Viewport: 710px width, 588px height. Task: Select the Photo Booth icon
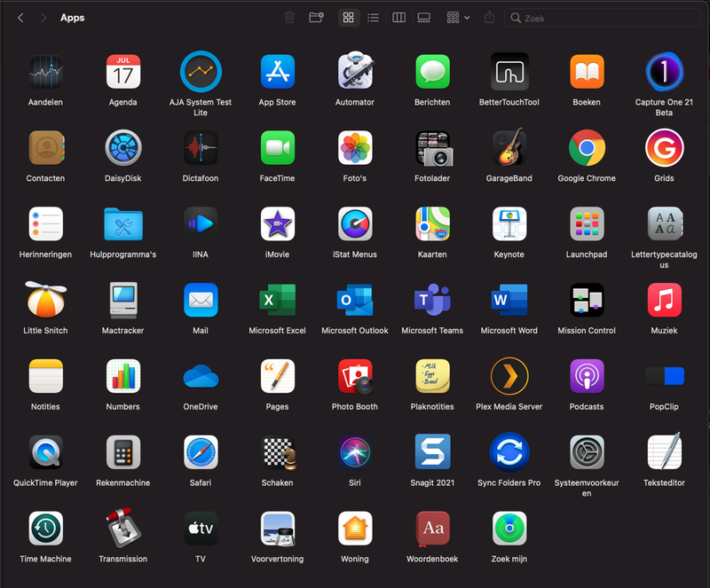[355, 376]
